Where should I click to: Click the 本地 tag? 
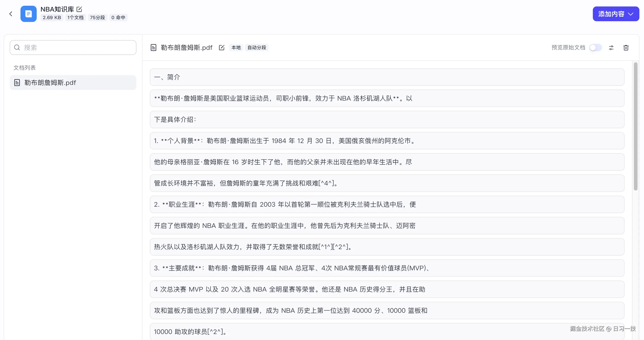coord(236,47)
